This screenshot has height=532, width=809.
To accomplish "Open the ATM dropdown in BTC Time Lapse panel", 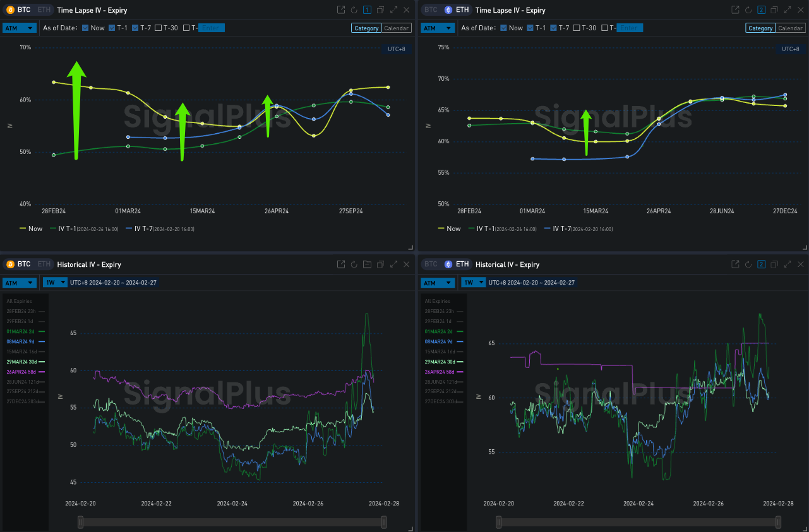I will pyautogui.click(x=18, y=28).
